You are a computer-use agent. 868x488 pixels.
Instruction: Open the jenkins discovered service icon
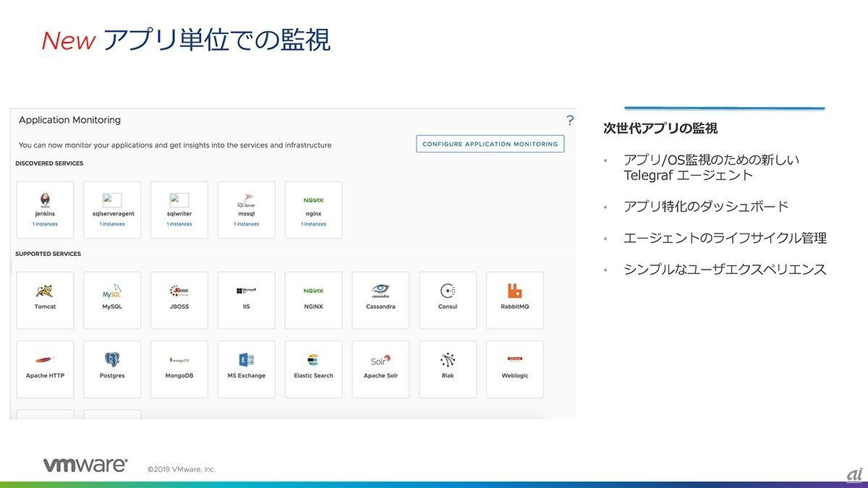(45, 200)
